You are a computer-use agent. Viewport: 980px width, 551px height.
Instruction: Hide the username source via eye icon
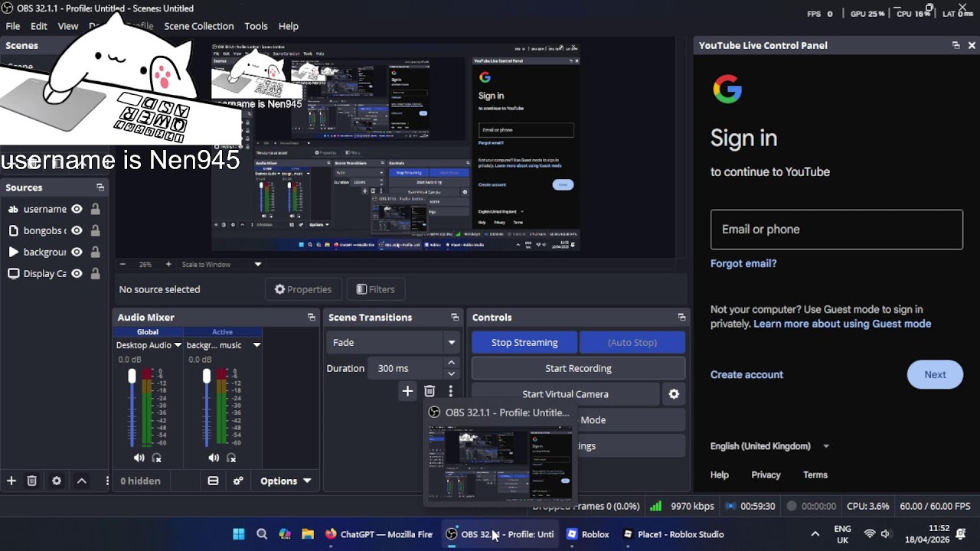pos(77,209)
